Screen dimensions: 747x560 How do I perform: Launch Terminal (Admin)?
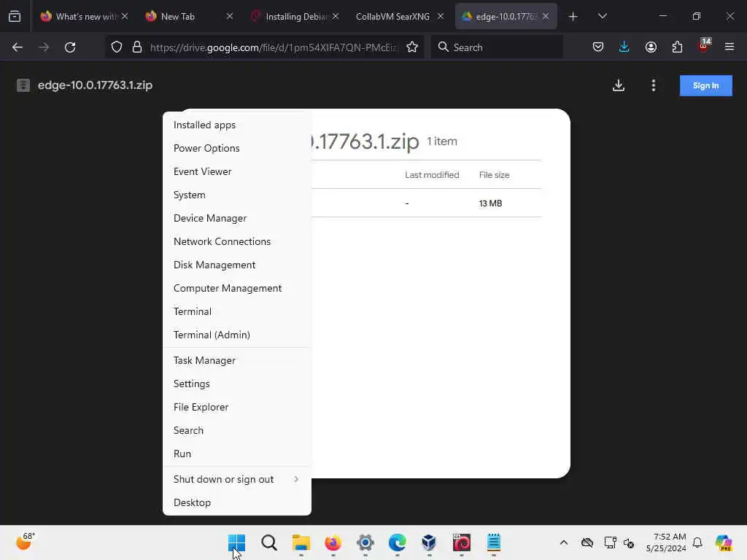click(x=237, y=335)
